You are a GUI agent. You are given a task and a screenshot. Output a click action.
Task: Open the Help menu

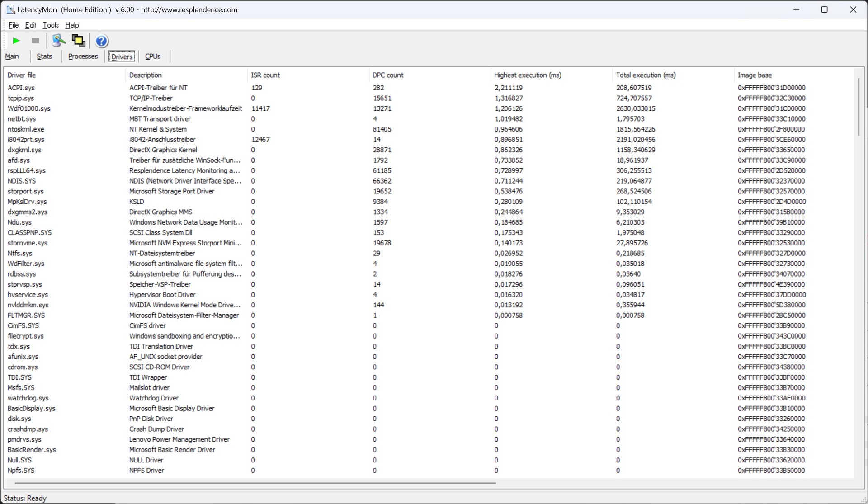tap(72, 25)
